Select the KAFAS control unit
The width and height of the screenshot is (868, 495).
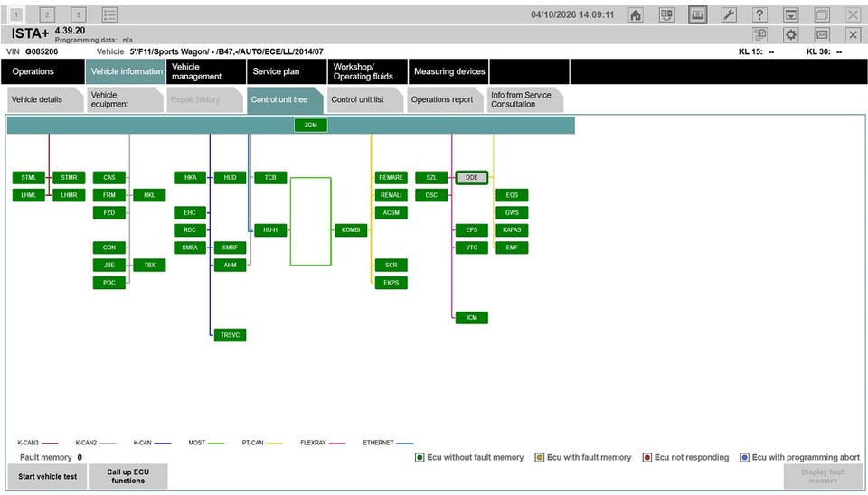click(512, 230)
